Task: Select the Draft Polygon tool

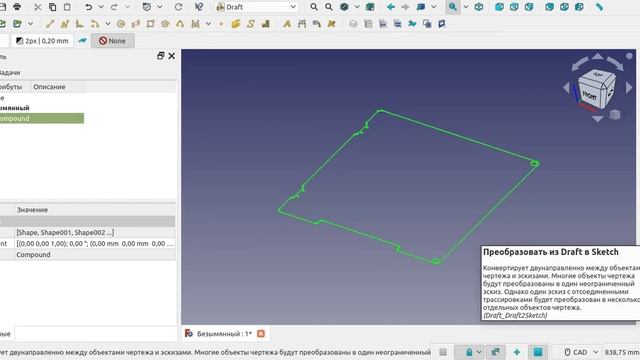Action: (165, 24)
